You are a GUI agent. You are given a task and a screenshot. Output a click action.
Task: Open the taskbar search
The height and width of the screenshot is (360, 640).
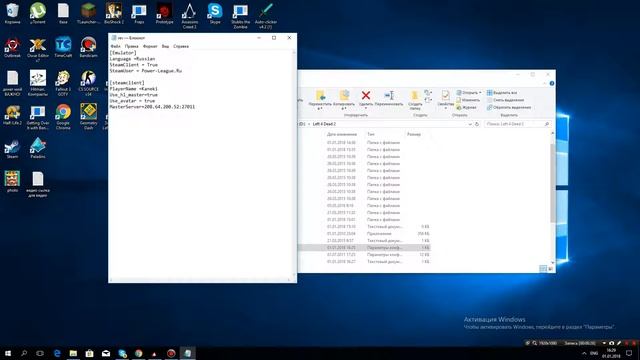[24, 353]
